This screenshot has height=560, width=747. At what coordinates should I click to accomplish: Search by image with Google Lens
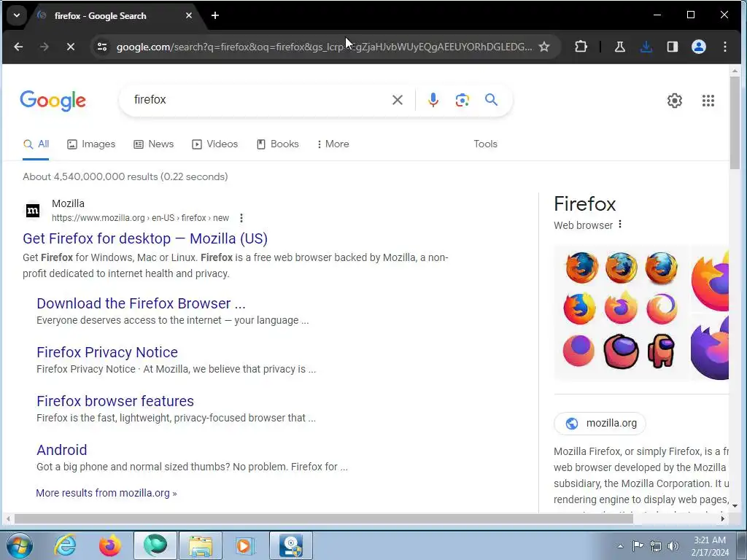462,100
